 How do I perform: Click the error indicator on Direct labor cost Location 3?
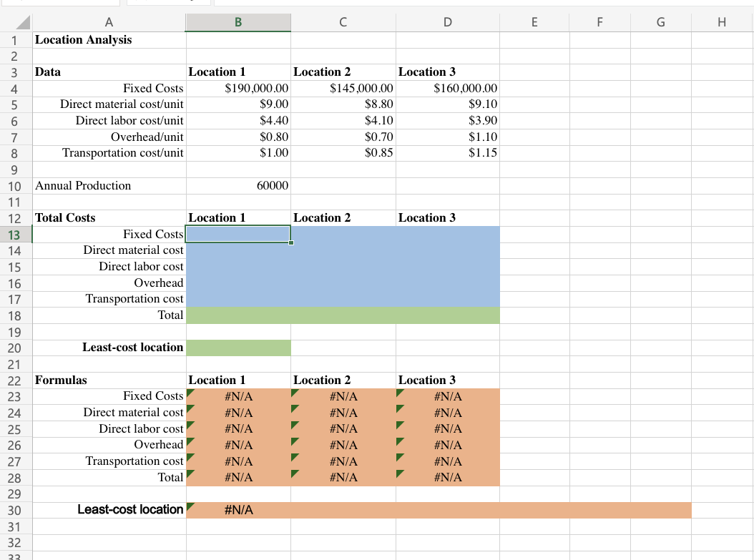pos(399,425)
